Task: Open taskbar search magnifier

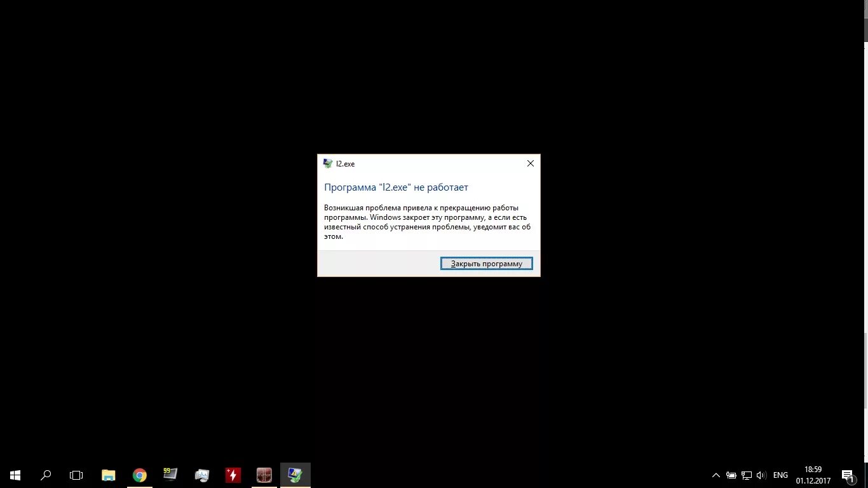Action: pos(46,475)
